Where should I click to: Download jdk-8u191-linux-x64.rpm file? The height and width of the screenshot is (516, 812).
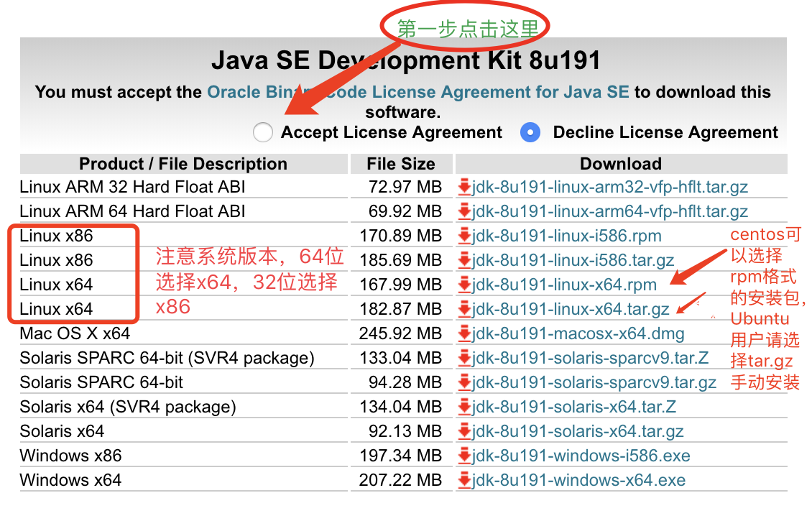pos(564,284)
